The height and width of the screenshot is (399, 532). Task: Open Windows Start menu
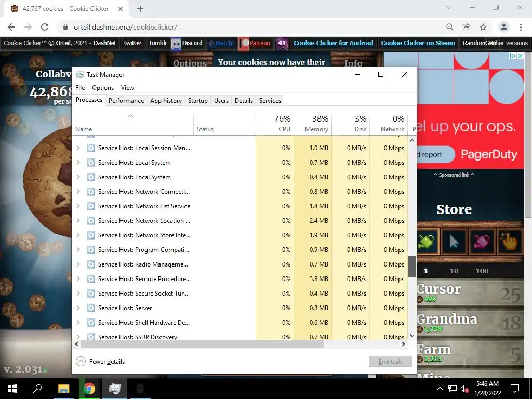pos(12,389)
